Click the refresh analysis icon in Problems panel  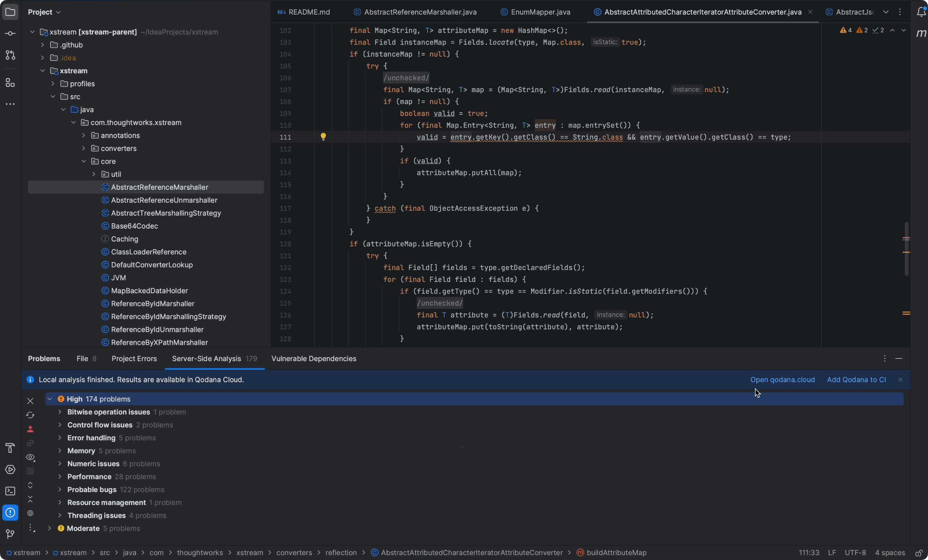[30, 415]
